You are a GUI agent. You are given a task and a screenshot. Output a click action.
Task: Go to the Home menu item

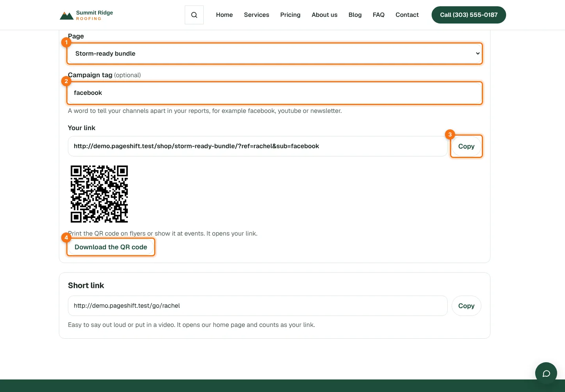(x=224, y=15)
